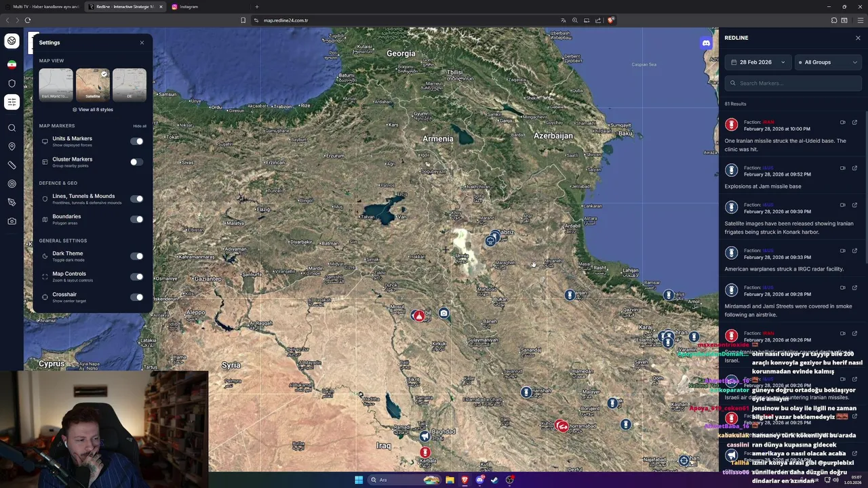Click the camera screenshot icon in sidebar
Viewport: 868px width, 488px height.
click(12, 221)
